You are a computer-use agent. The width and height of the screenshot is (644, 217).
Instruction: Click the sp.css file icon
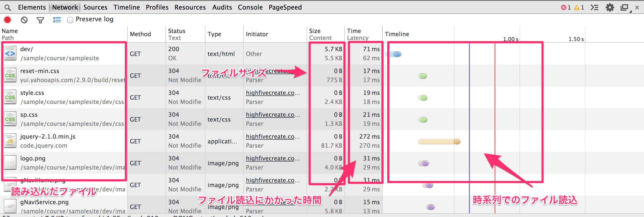click(x=10, y=119)
